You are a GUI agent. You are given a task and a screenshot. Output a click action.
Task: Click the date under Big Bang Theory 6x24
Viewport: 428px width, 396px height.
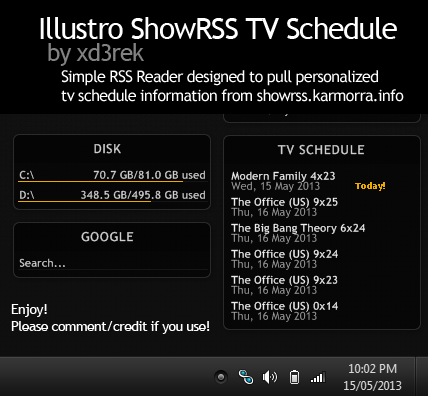274,238
